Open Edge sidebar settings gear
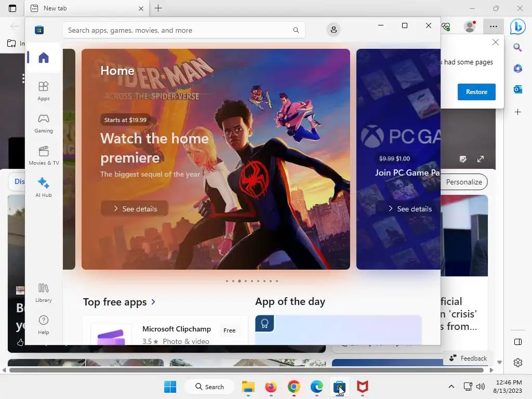The image size is (532, 399). 518,363
